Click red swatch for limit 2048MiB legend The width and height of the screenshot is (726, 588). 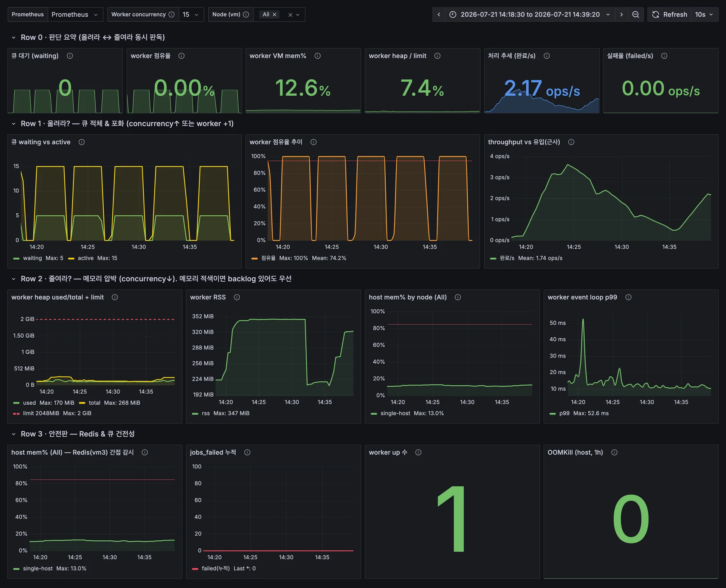point(16,414)
